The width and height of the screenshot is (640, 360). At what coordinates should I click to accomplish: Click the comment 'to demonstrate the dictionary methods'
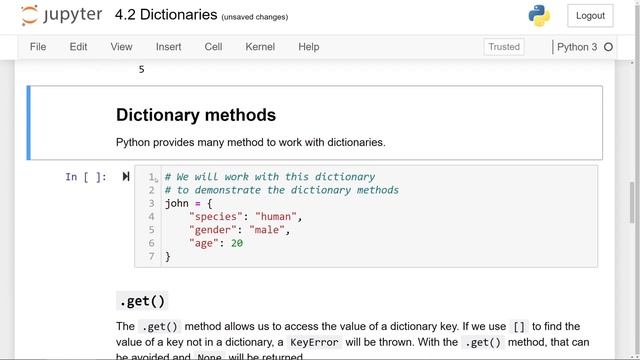pyautogui.click(x=282, y=190)
